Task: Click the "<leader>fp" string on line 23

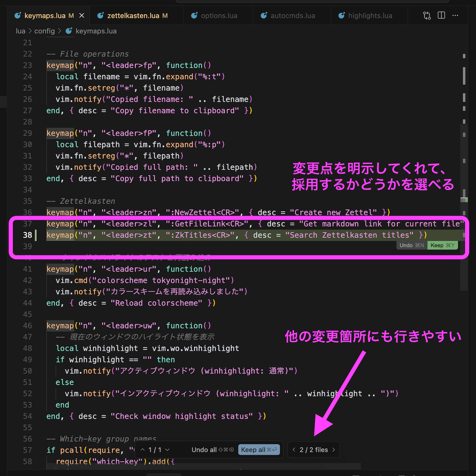Action: [129, 65]
